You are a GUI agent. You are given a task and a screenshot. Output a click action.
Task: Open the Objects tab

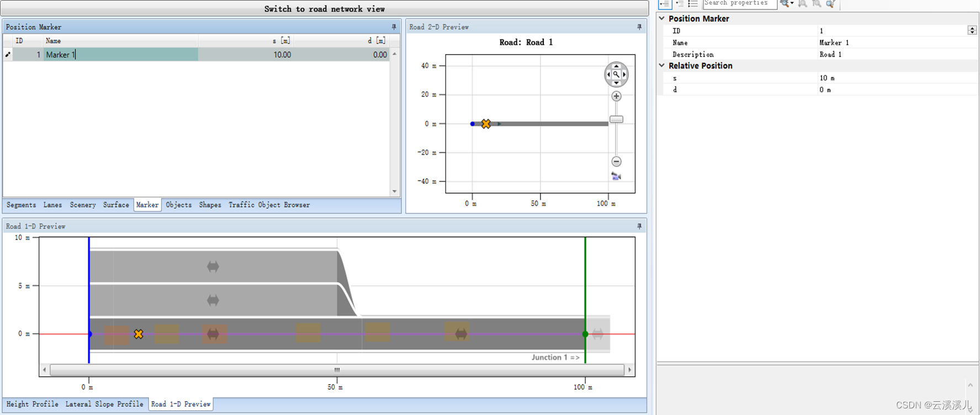(x=179, y=205)
